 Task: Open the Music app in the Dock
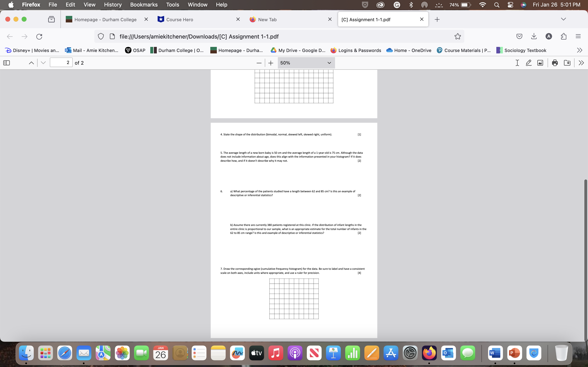pyautogui.click(x=276, y=353)
